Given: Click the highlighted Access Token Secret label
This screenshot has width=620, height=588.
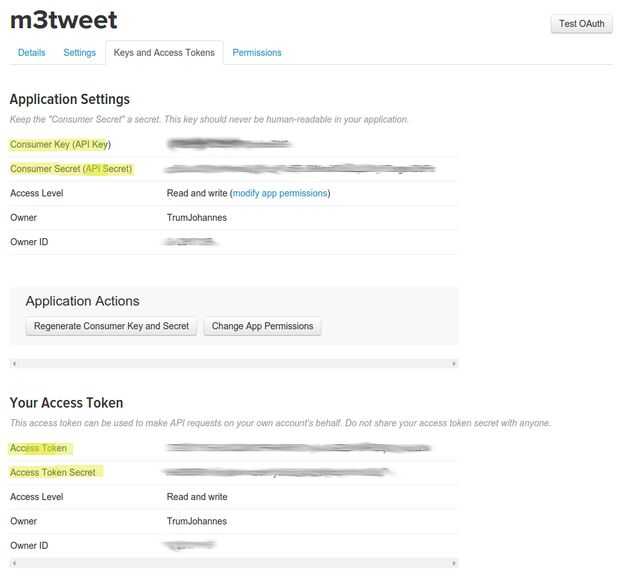Looking at the screenshot, I should (53, 472).
